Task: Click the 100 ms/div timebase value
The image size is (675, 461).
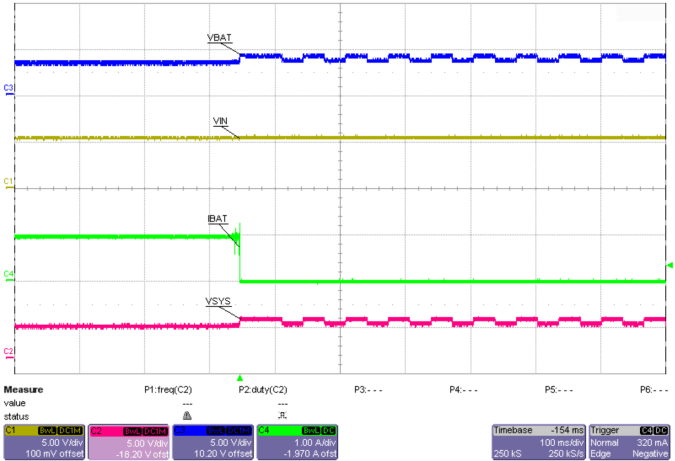Action: [x=562, y=442]
